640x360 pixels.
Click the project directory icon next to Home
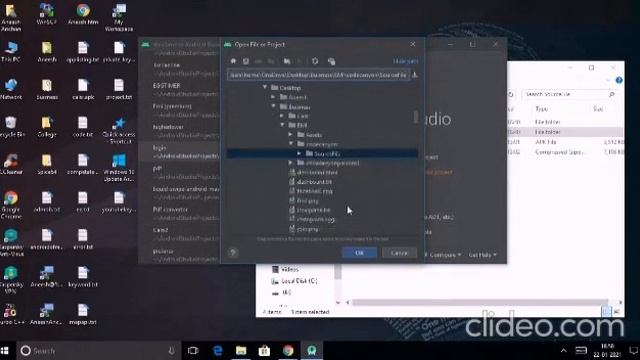246,61
